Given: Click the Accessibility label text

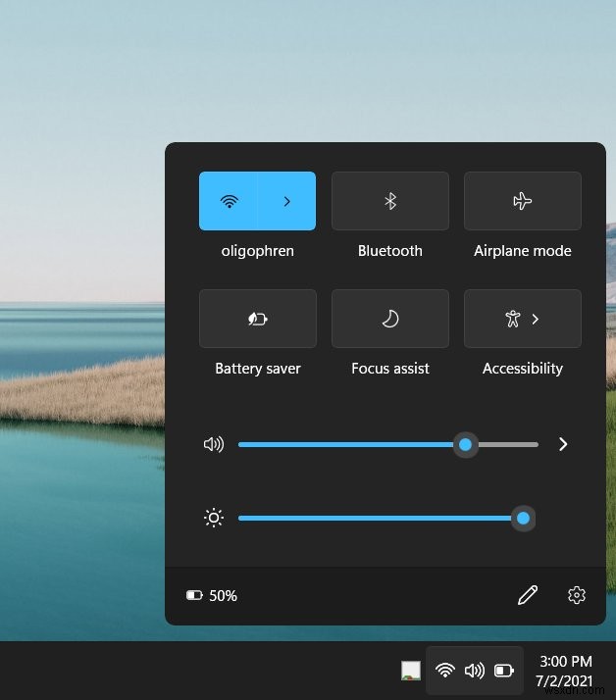Looking at the screenshot, I should coord(523,369).
